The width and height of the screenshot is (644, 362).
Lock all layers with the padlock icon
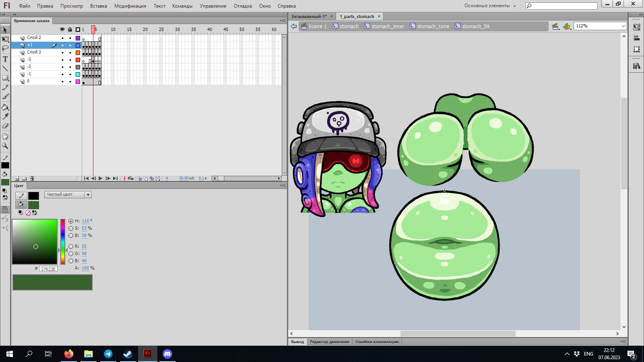tap(70, 29)
